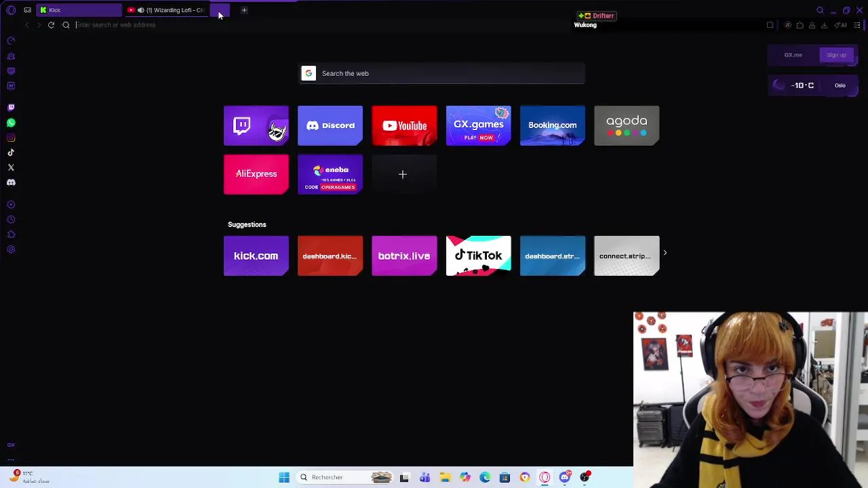Go back to the previous page
868x488 pixels.
pyautogui.click(x=27, y=25)
